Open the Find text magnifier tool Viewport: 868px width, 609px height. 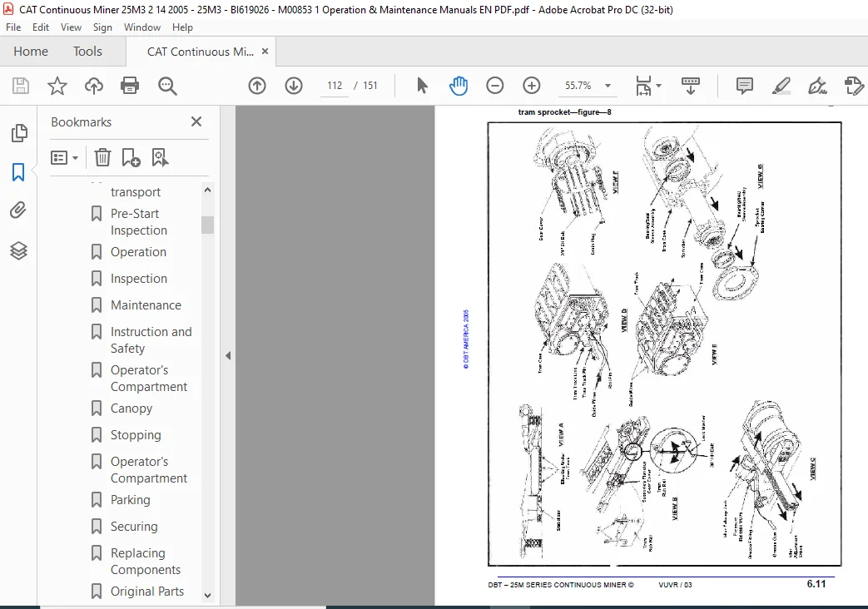[x=167, y=86]
